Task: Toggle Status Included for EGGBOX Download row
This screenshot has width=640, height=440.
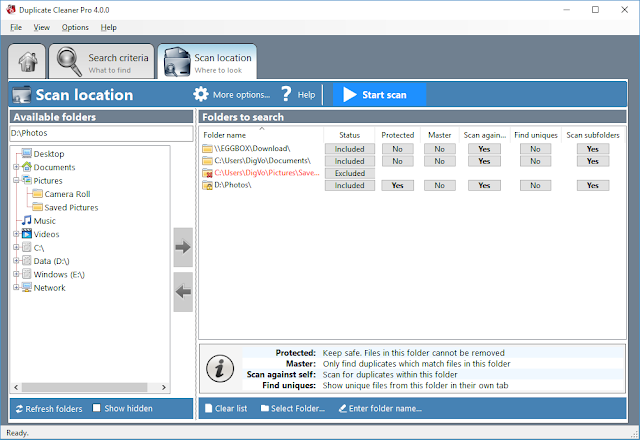Action: pos(350,149)
